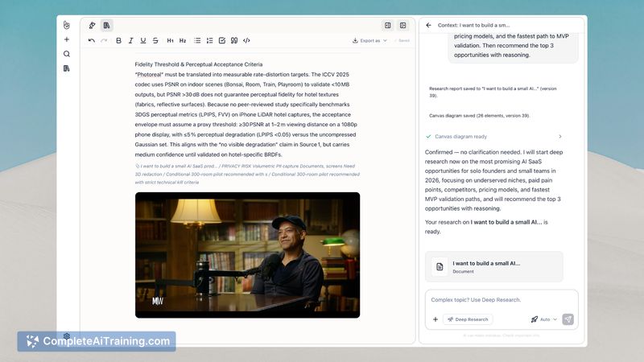The image size is (644, 362).
Task: Toggle italic formatting
Action: pyautogui.click(x=130, y=41)
